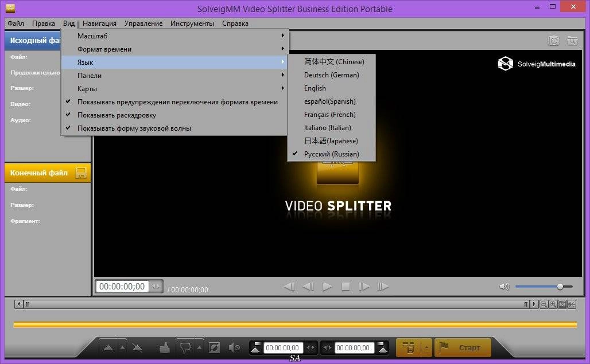The width and height of the screenshot is (590, 364).
Task: Click the volume slider handle
Action: pos(560,287)
